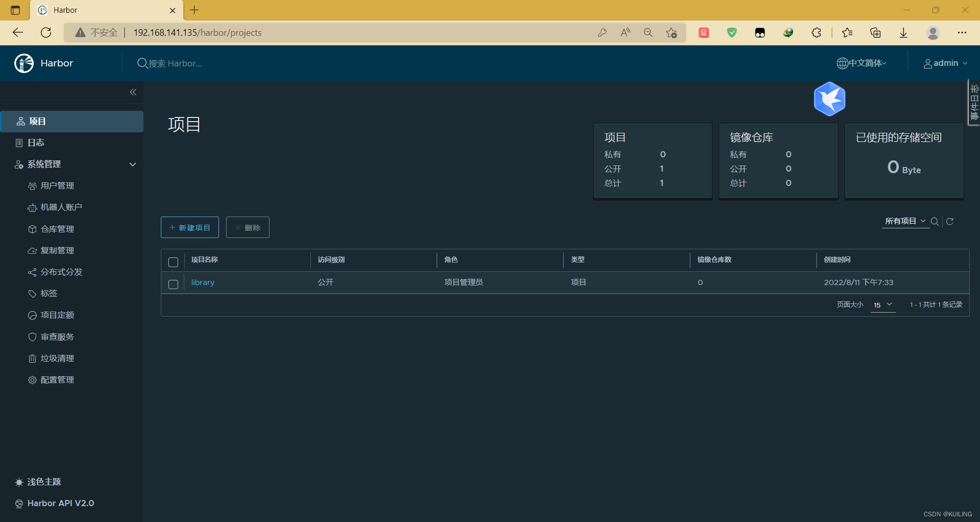Open the extensions puzzle icon
This screenshot has height=522, width=980.
pyautogui.click(x=816, y=33)
